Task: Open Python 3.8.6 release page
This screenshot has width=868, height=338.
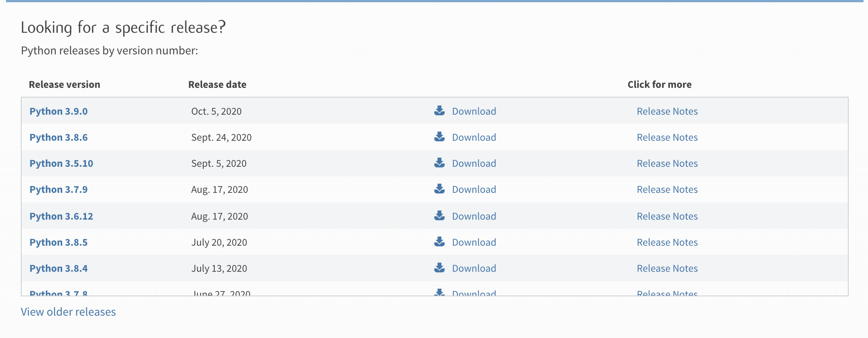Action: [x=58, y=137]
